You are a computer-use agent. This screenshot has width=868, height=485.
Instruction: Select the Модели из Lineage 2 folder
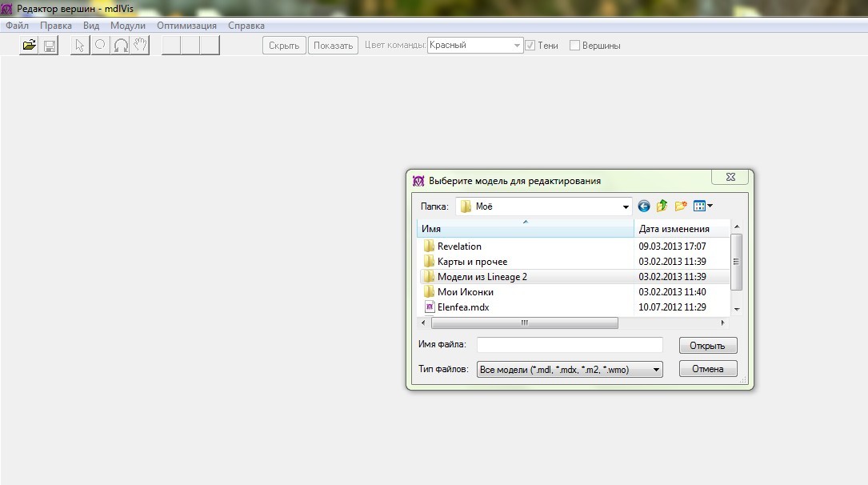point(482,276)
